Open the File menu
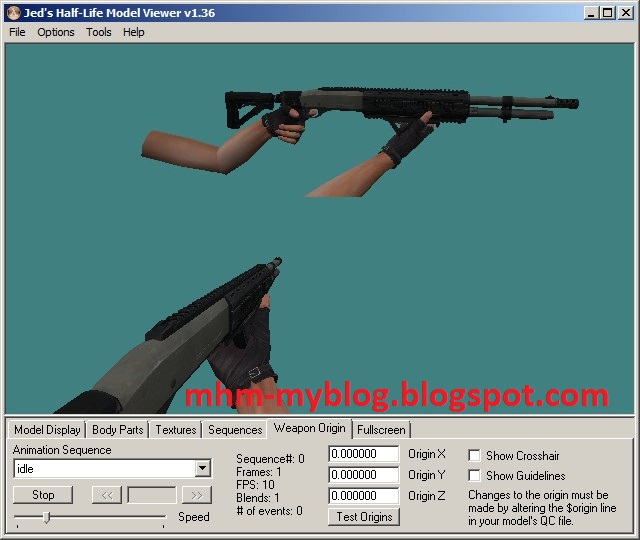The width and height of the screenshot is (640, 540). click(x=17, y=32)
